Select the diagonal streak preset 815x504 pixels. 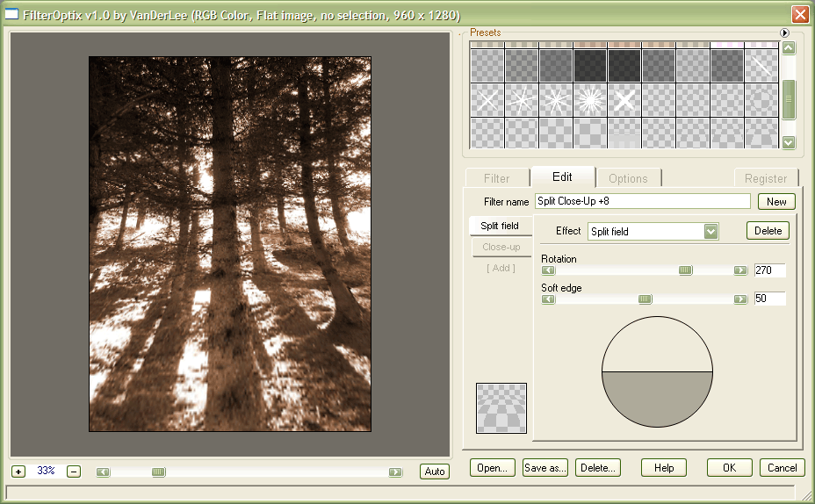[761, 66]
